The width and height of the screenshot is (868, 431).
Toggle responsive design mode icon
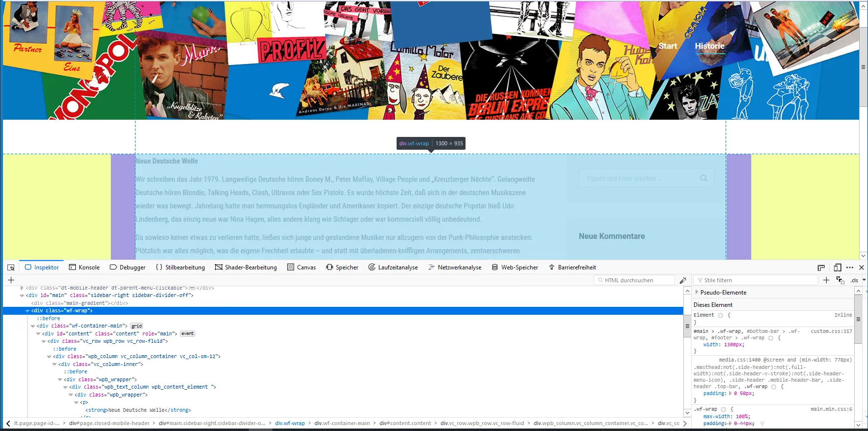(x=837, y=267)
